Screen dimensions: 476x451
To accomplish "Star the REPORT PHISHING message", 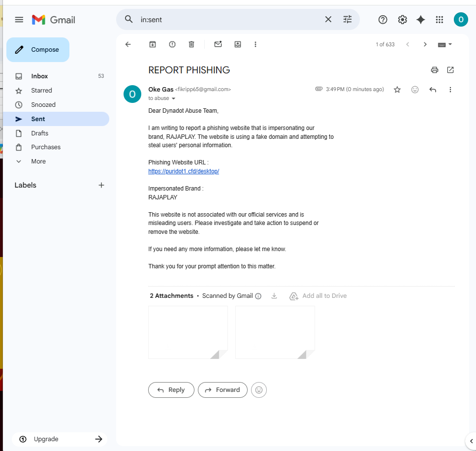I will [397, 90].
